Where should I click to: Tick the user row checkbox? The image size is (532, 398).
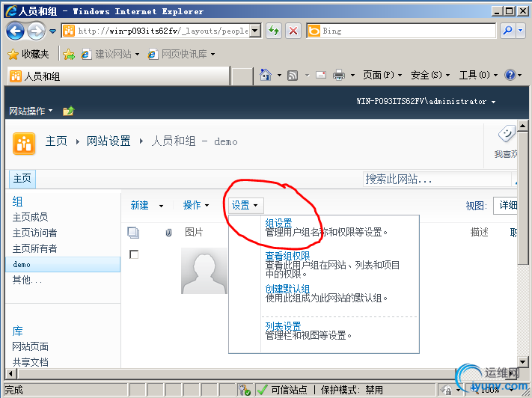(x=134, y=254)
